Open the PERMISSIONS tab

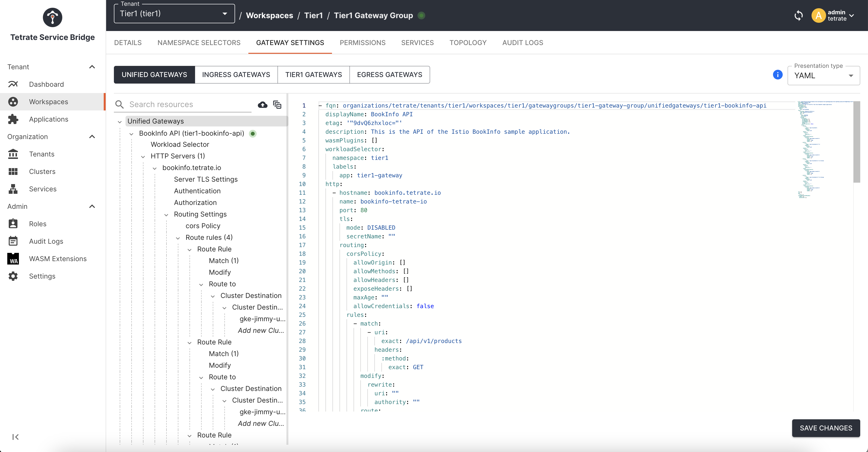coord(362,42)
